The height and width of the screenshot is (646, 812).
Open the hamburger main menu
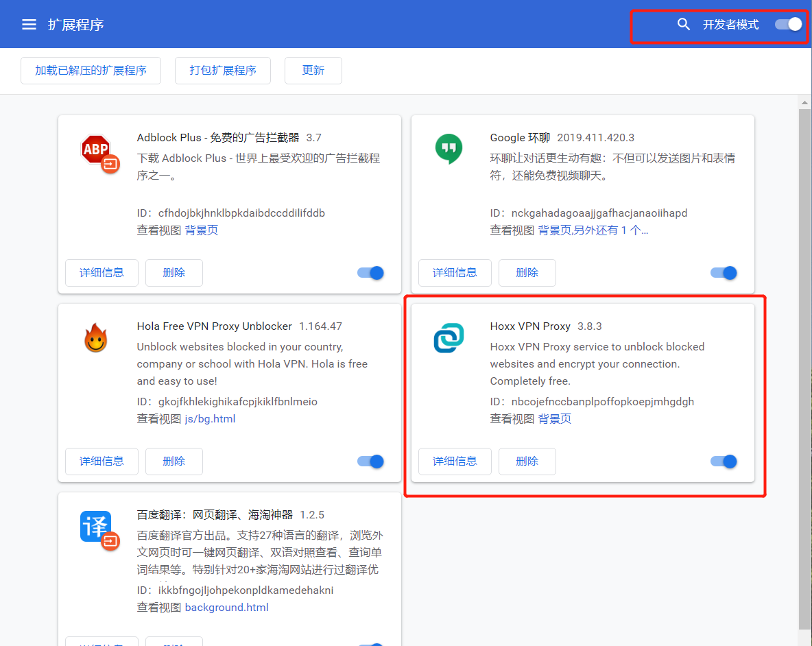(x=29, y=24)
